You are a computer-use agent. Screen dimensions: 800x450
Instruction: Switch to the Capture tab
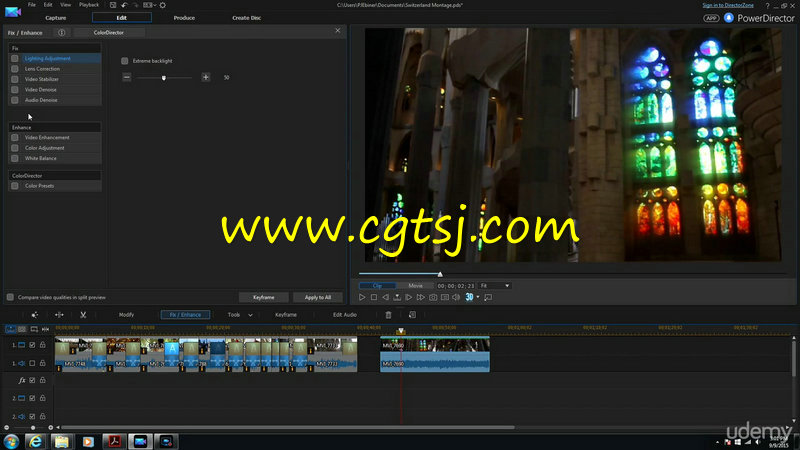point(56,18)
